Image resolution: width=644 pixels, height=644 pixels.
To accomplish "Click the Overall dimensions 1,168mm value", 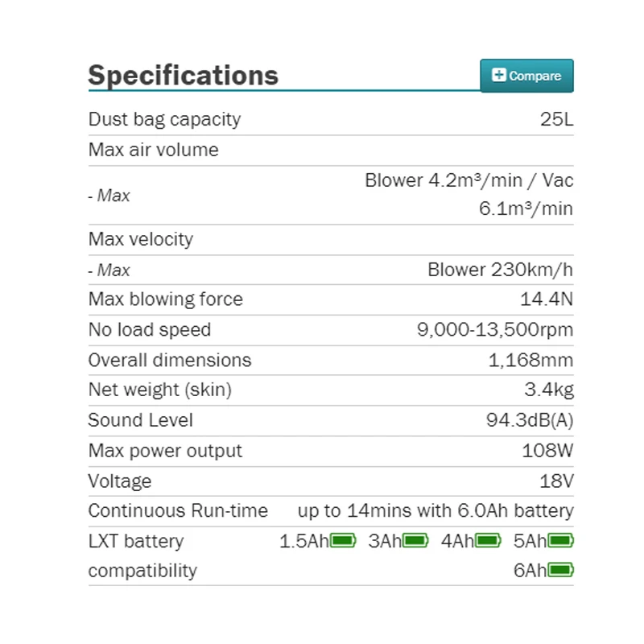I will pos(530,360).
